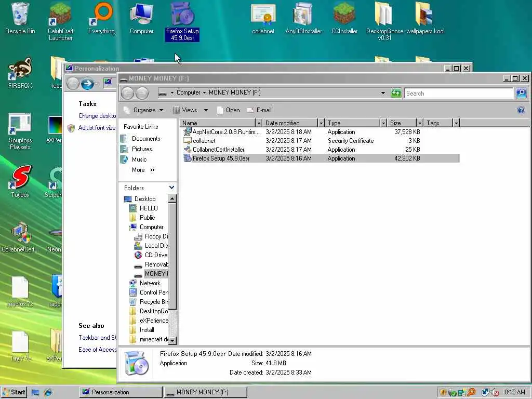This screenshot has height=399, width=532.
Task: Open Explorer help question mark icon
Action: [521, 110]
